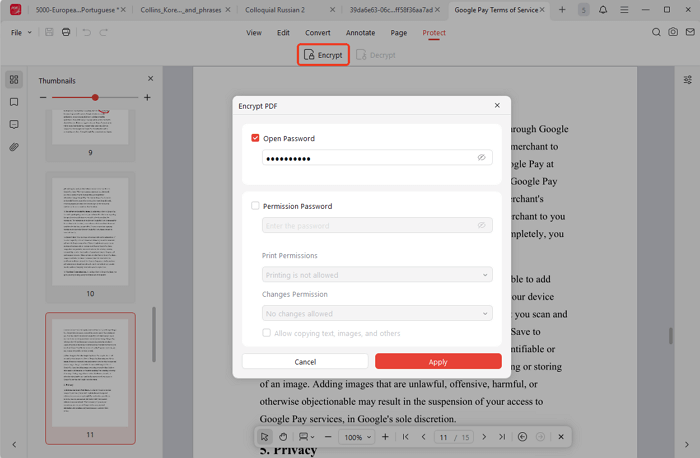Click the Encrypt tool button
This screenshot has width=700, height=458.
click(323, 55)
